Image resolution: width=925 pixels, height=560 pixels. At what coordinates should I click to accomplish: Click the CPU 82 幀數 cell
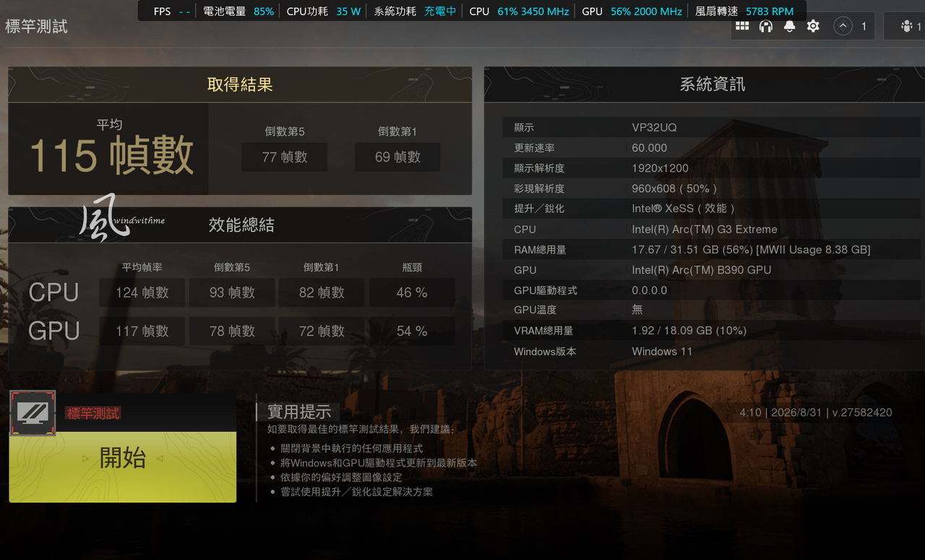[322, 293]
